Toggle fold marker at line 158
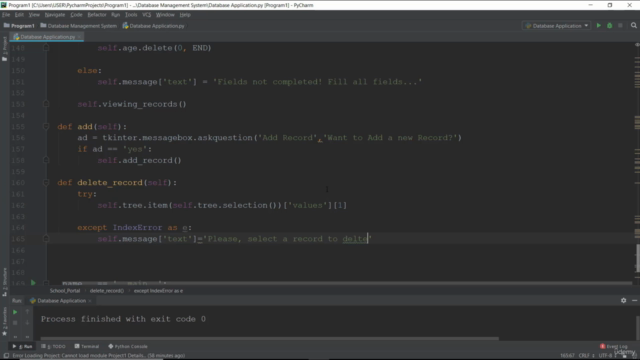Screen dimensions: 640x360 pyautogui.click(x=46, y=160)
